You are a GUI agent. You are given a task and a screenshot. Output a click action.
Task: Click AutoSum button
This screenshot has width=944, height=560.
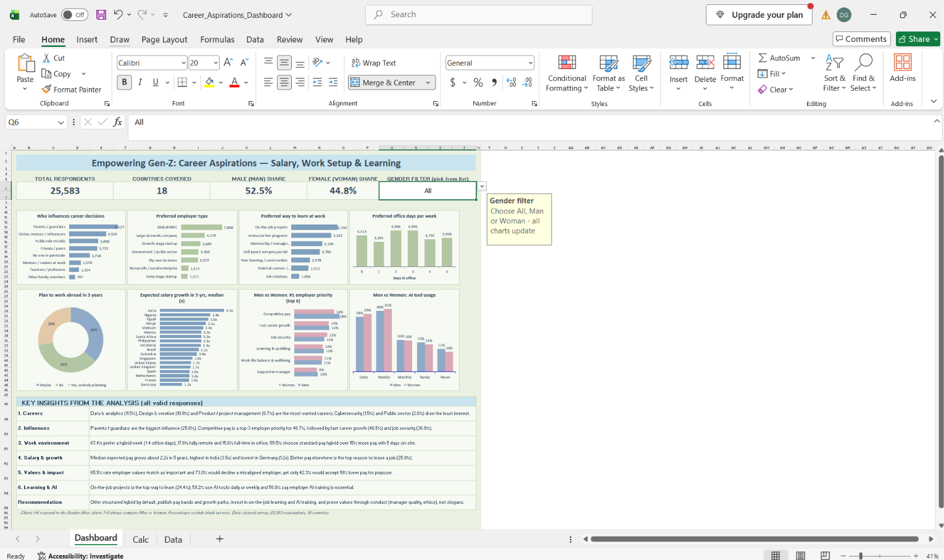coord(779,58)
